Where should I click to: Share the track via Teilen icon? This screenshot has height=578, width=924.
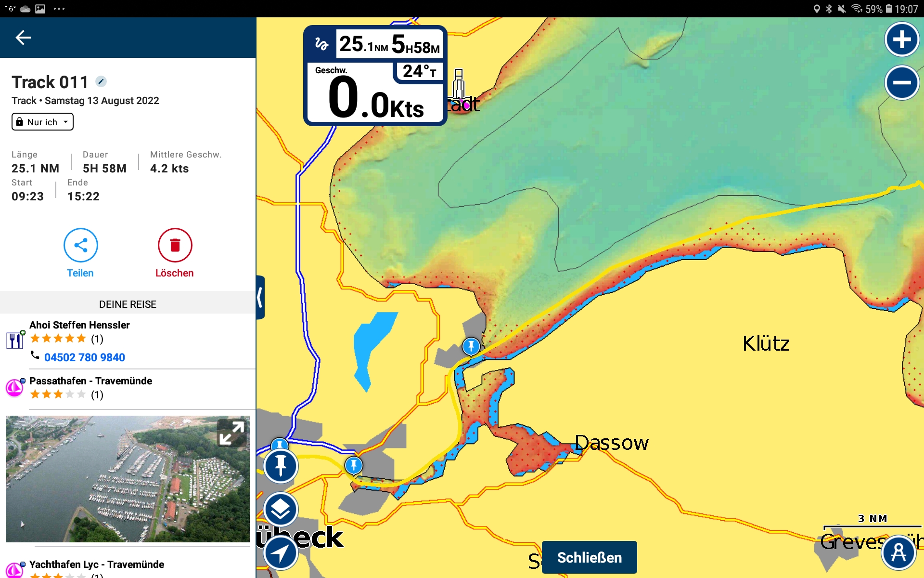pos(80,245)
